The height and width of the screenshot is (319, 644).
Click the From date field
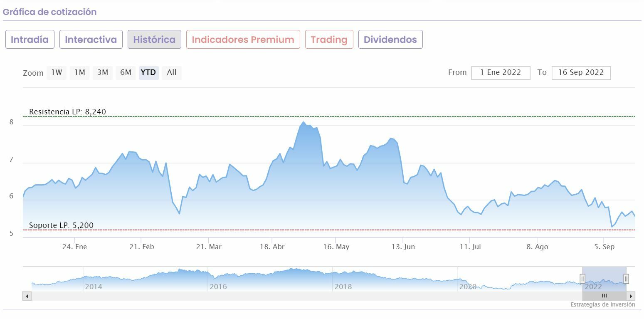click(x=501, y=72)
